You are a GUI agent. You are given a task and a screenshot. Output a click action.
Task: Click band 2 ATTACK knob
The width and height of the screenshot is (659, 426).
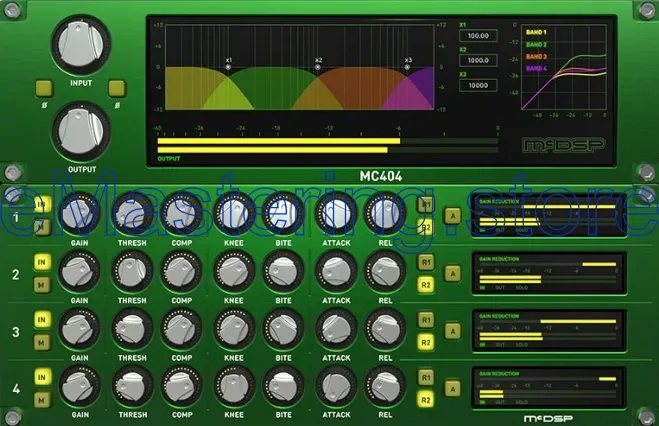click(x=336, y=272)
